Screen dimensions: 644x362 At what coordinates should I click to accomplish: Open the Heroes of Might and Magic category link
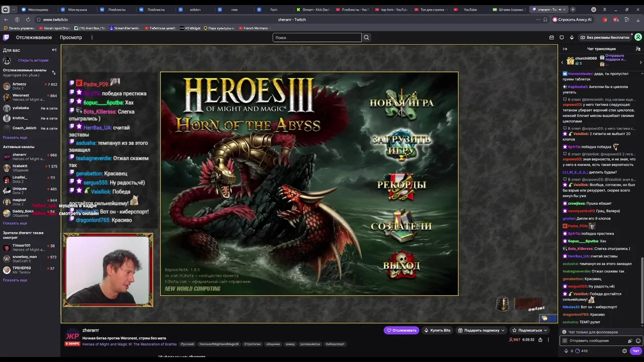click(129, 344)
